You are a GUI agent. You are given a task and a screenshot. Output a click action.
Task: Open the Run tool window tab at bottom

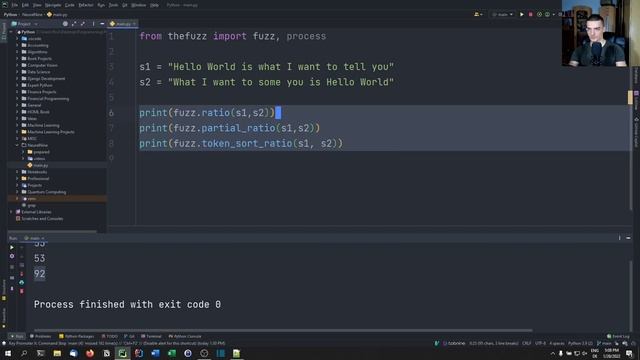tap(17, 336)
